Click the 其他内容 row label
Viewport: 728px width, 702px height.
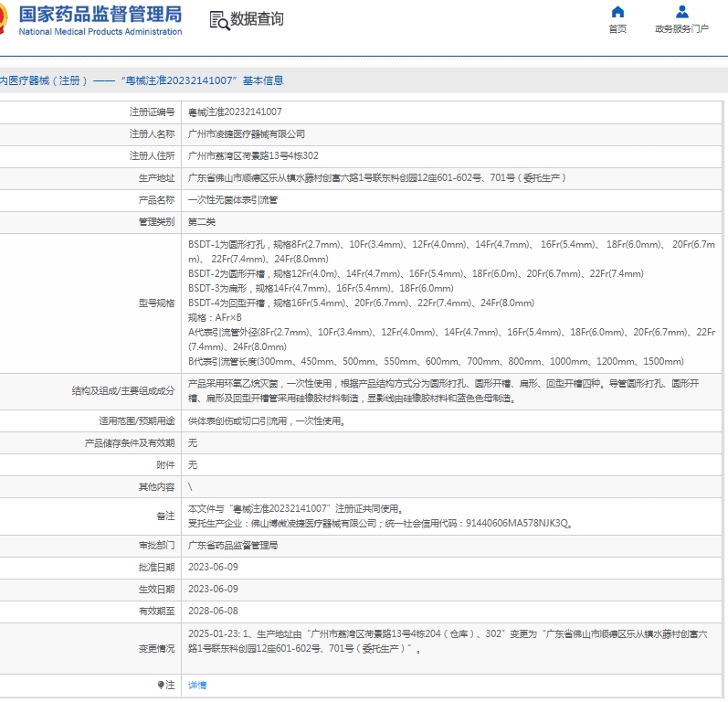click(x=156, y=487)
